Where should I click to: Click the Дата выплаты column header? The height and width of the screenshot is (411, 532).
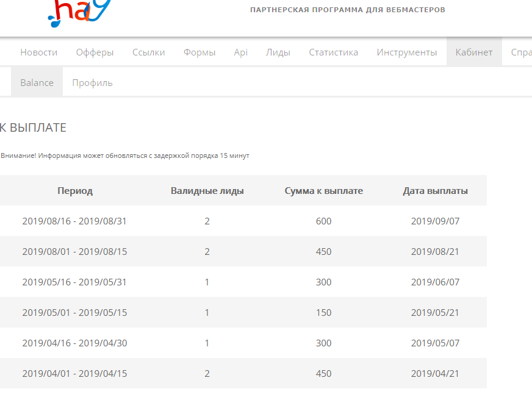[435, 191]
